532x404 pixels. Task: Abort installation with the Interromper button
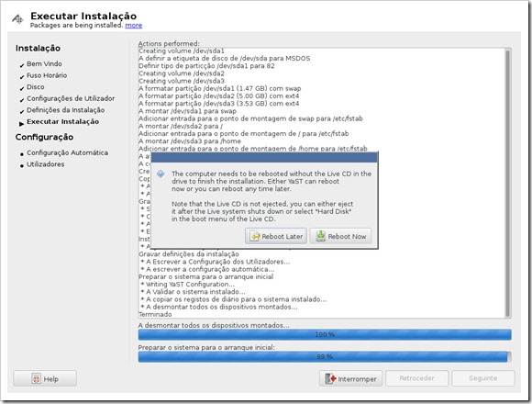(350, 378)
